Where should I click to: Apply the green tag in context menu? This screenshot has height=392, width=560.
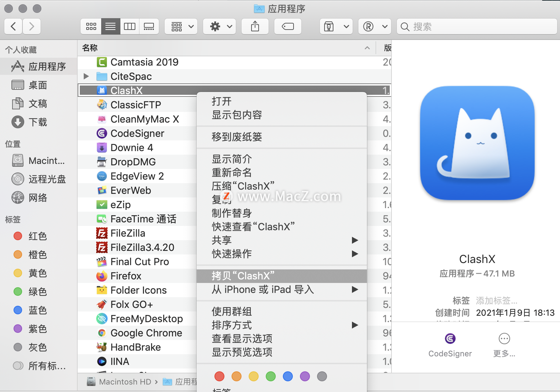[271, 376]
